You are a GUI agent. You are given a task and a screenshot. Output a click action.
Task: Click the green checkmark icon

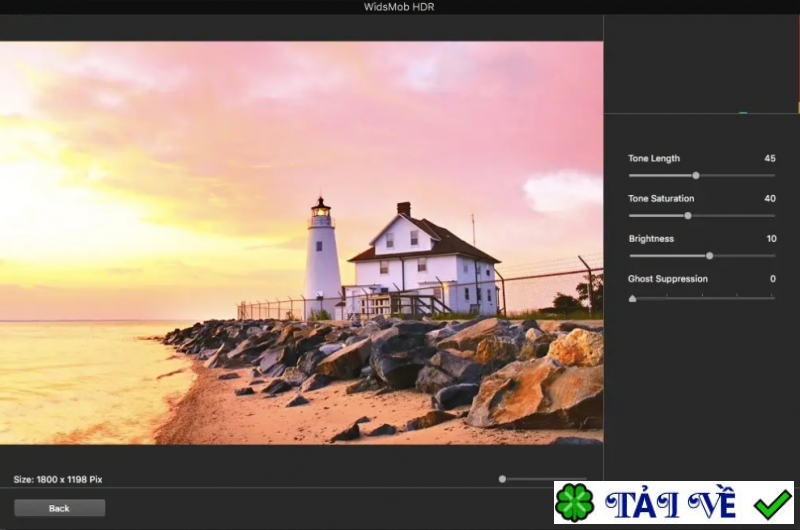click(x=771, y=503)
